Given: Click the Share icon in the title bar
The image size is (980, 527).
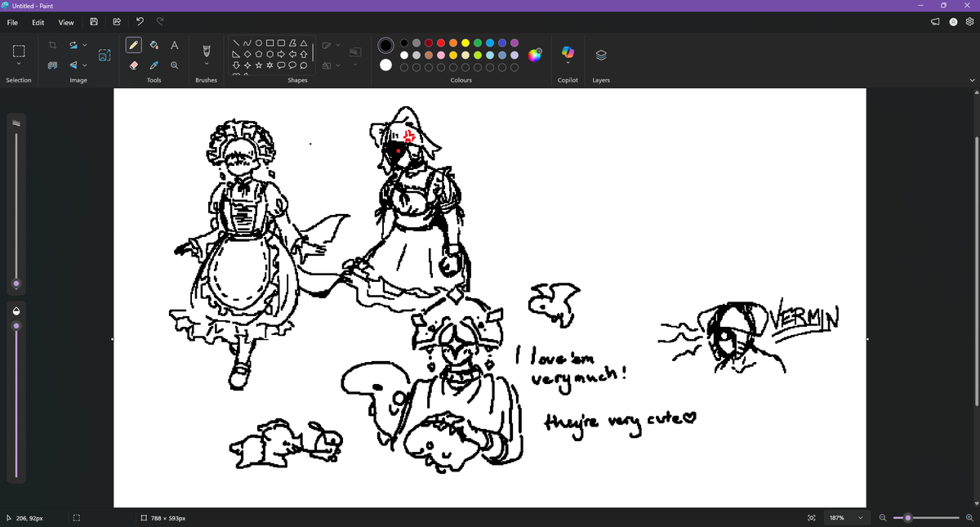Looking at the screenshot, I should 117,22.
